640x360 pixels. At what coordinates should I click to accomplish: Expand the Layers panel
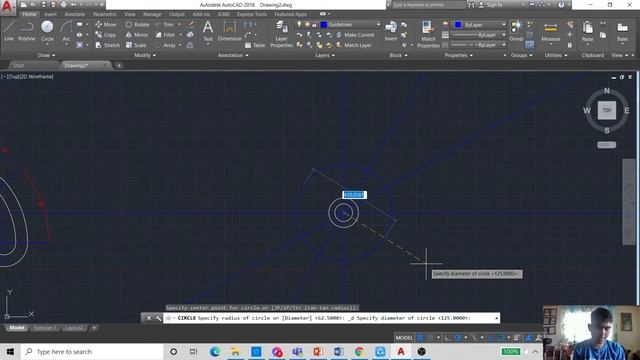325,55
